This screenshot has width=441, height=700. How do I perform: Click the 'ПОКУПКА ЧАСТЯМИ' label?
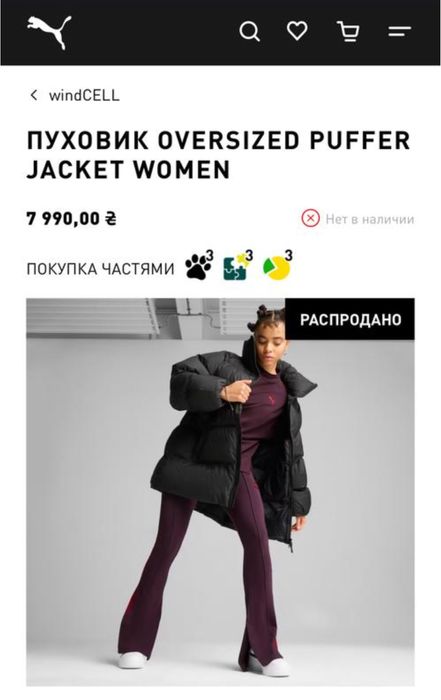(x=100, y=269)
